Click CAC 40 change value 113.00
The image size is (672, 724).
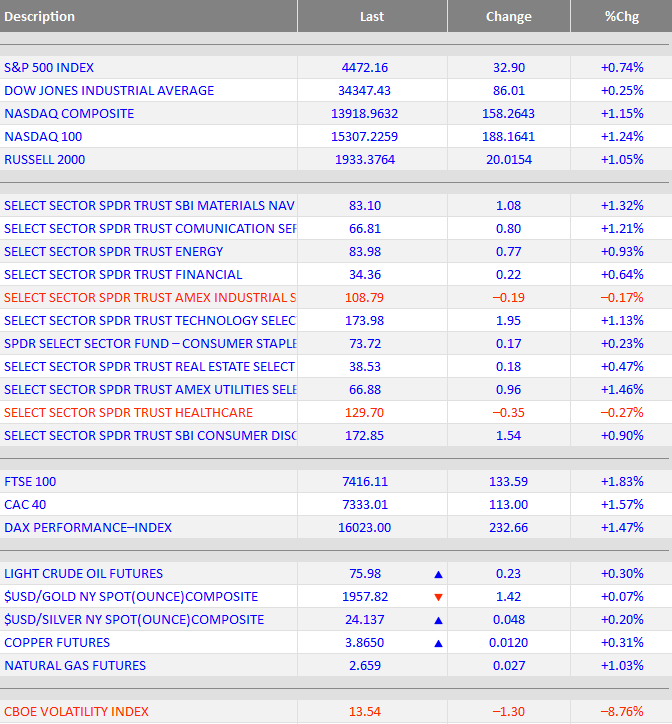pyautogui.click(x=509, y=505)
